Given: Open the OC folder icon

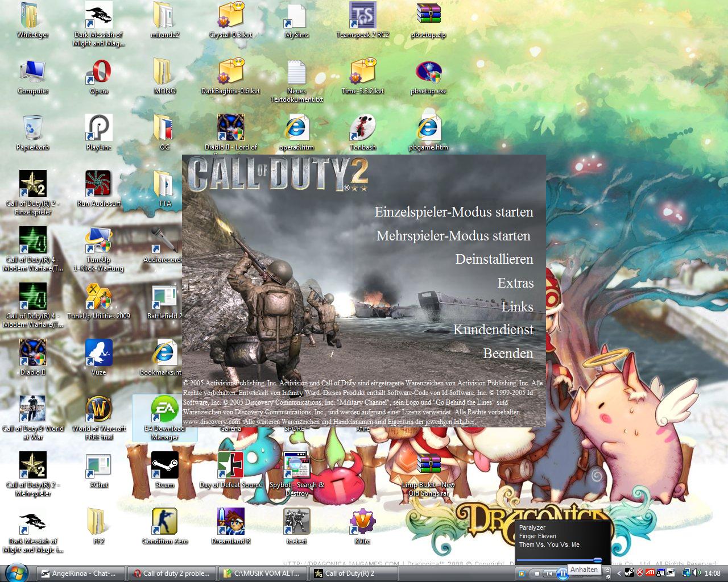Looking at the screenshot, I should [x=164, y=133].
